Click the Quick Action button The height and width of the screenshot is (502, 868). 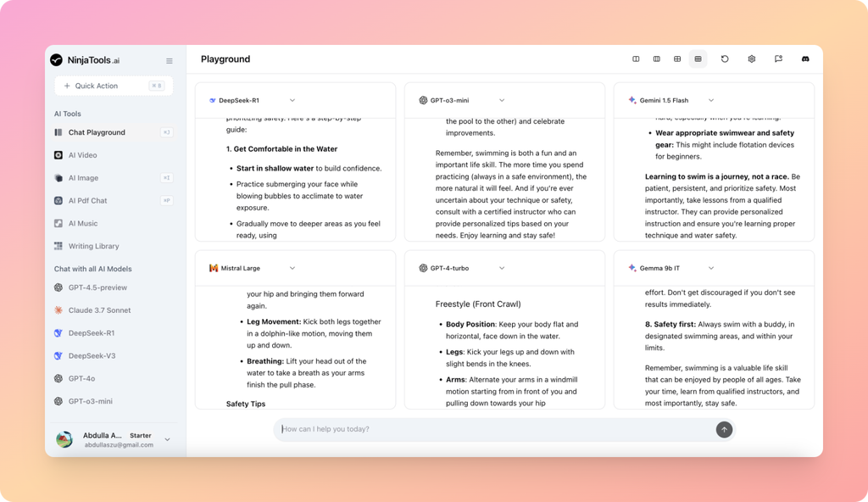[114, 86]
